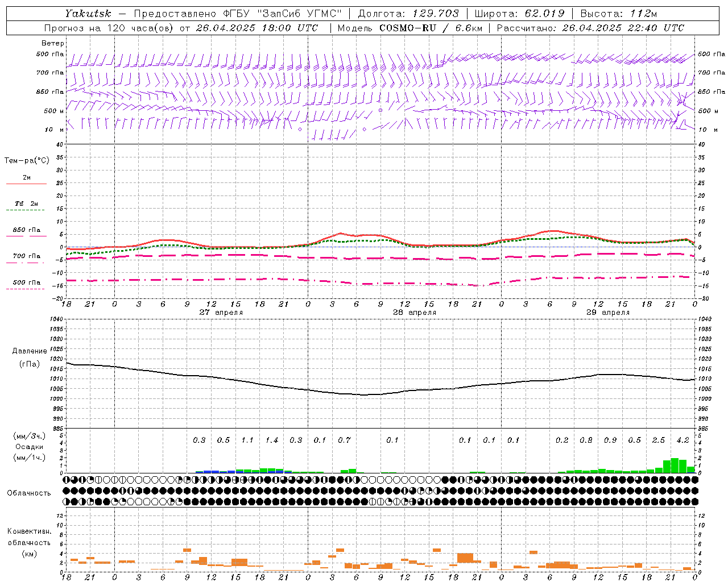
Task: Click the '850 гПа' temperature legend entry
Action: (x=27, y=230)
